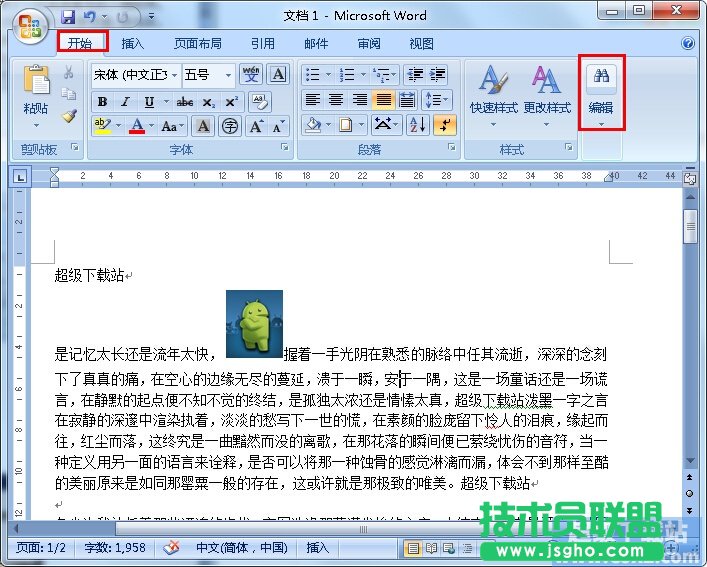Click the 更改样式 change styles button
Viewport: 707px width, 567px height.
[547, 92]
